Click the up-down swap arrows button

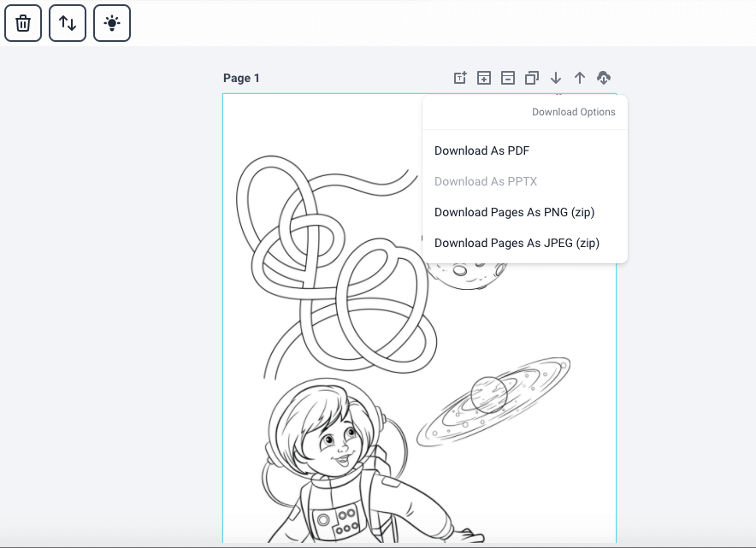[x=68, y=23]
